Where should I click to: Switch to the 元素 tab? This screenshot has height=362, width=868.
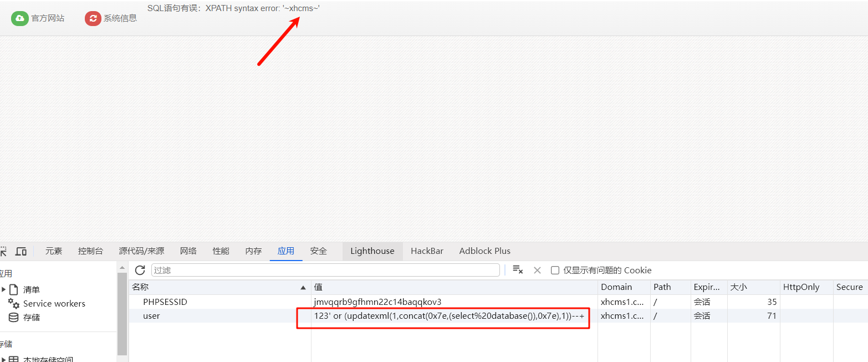(54, 251)
